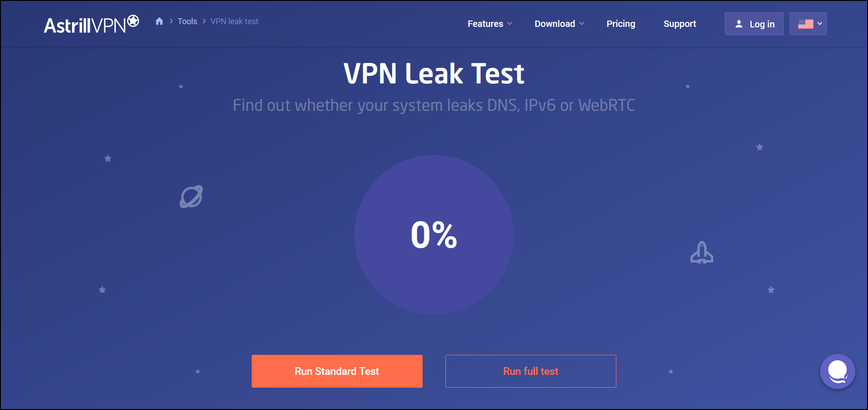Expand the Download dropdown menu
Screen dimensions: 868x410
pyautogui.click(x=559, y=24)
